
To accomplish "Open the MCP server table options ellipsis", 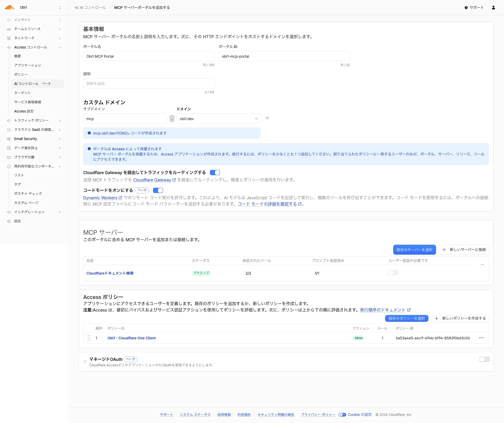I will click(482, 265).
